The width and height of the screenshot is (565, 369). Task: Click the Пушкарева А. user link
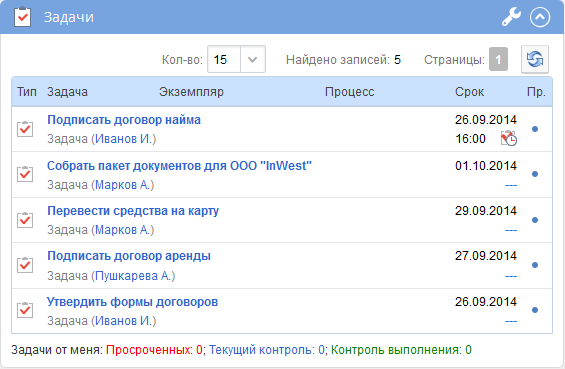pyautogui.click(x=133, y=276)
